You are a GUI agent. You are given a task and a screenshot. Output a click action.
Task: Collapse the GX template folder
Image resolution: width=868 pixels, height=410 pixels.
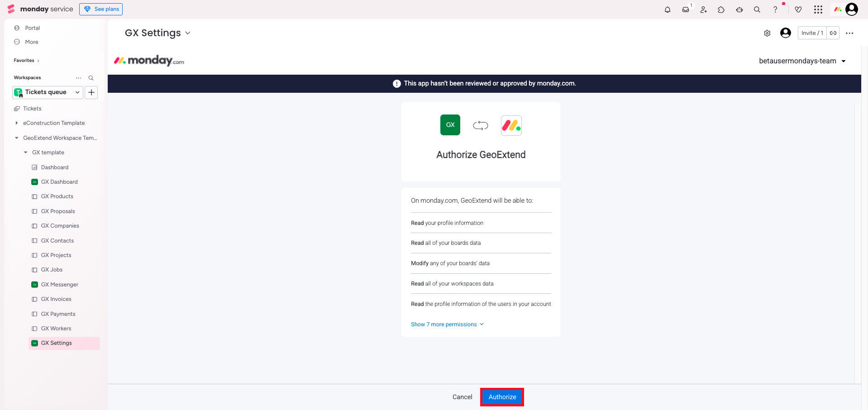26,153
